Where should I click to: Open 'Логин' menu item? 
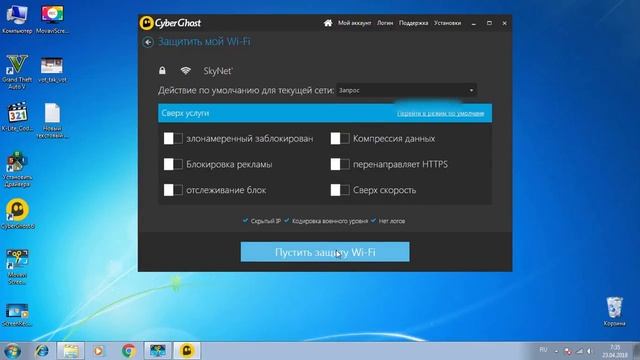(385, 23)
